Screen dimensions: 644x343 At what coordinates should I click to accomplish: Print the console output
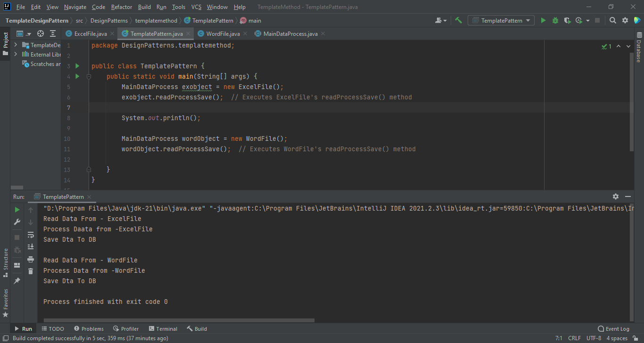point(31,259)
